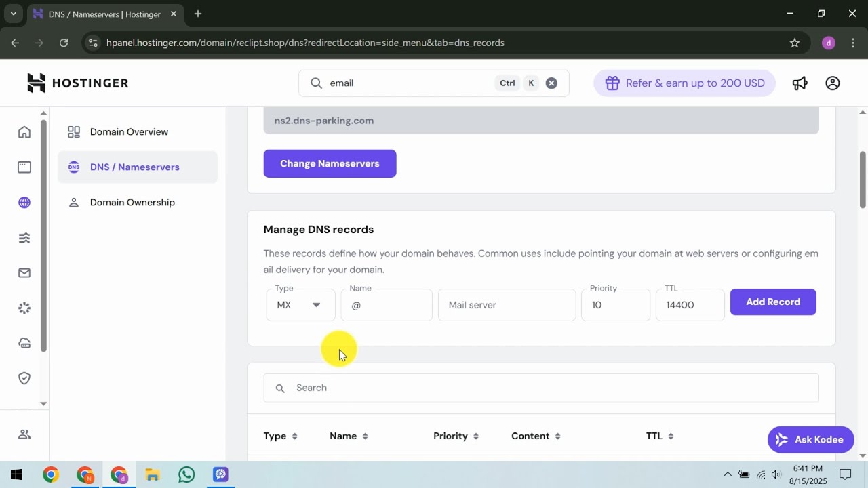The image size is (868, 488).
Task: Select Domain Overview menu item
Action: [x=138, y=132]
